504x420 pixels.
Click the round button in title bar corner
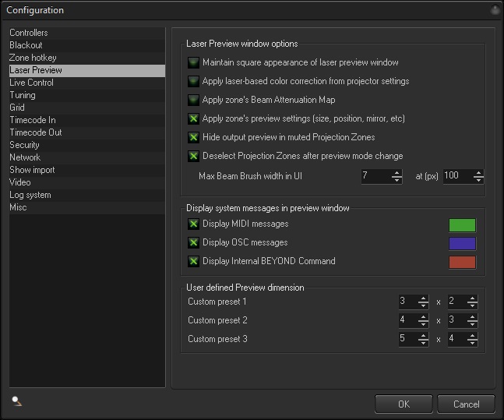point(495,10)
